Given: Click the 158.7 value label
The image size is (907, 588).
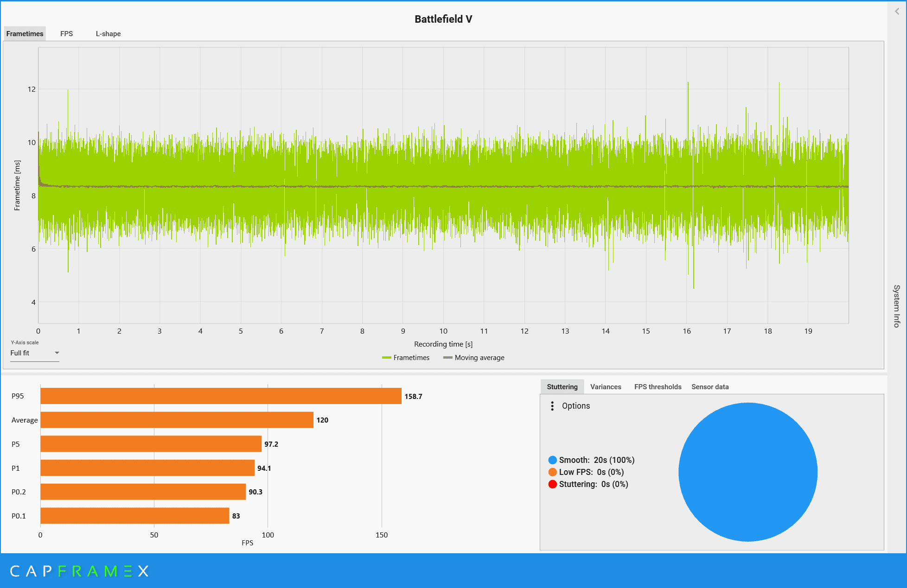Looking at the screenshot, I should coord(413,397).
